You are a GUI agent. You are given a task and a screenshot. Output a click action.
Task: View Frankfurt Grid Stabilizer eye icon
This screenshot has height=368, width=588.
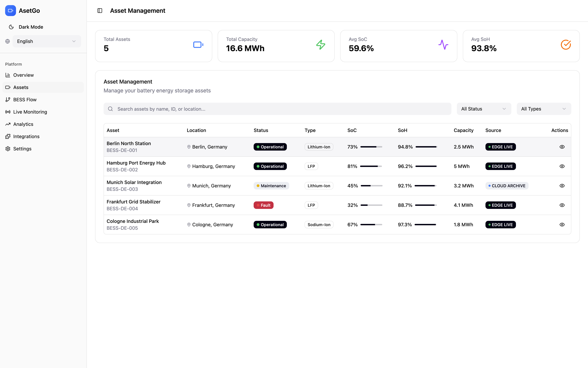[x=562, y=205]
